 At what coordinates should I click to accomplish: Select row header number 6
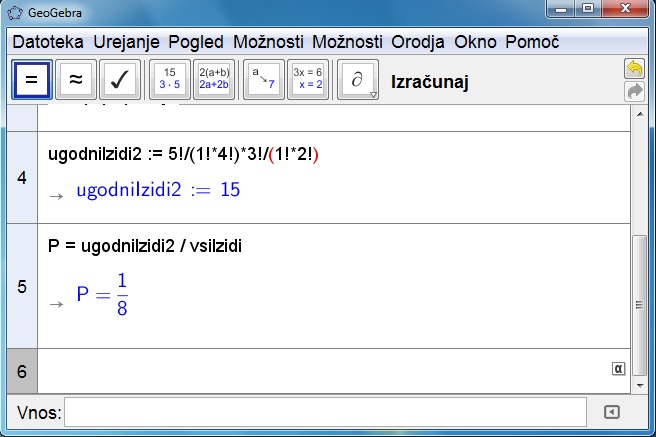[x=22, y=371]
